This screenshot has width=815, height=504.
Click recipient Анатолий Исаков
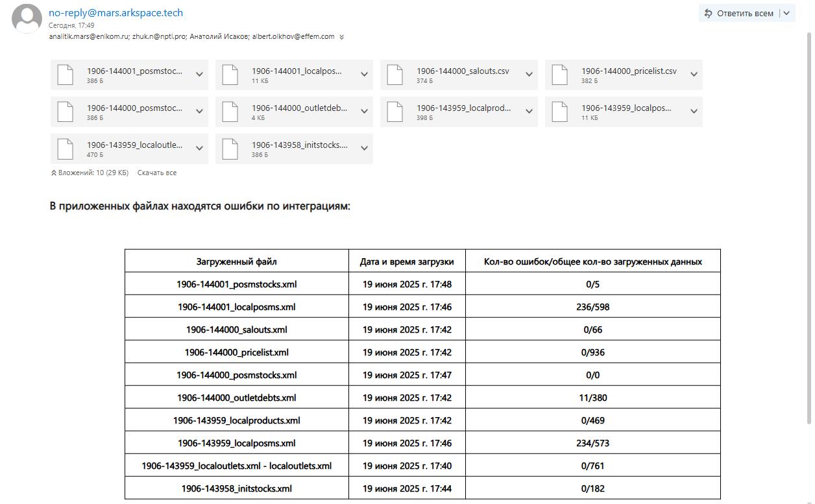click(219, 36)
